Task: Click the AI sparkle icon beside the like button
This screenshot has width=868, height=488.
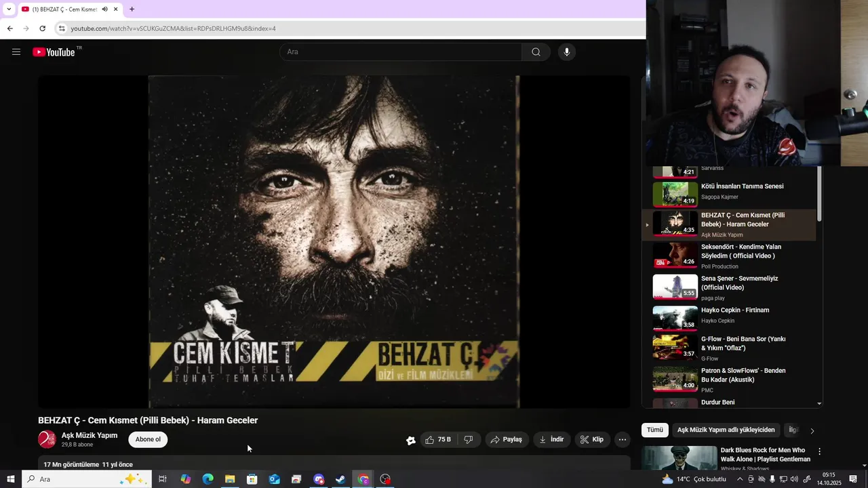Action: point(411,440)
